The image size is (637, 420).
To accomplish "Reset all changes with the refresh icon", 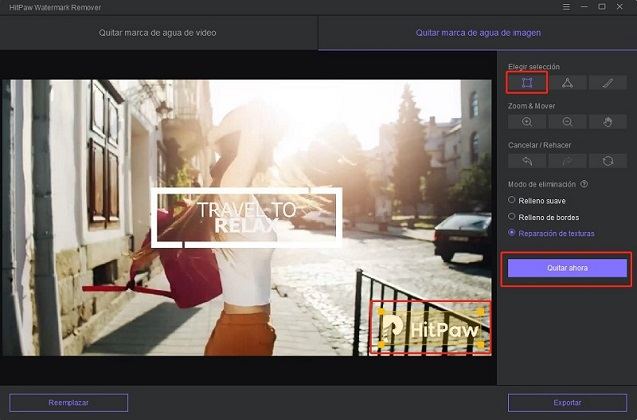I will point(608,161).
